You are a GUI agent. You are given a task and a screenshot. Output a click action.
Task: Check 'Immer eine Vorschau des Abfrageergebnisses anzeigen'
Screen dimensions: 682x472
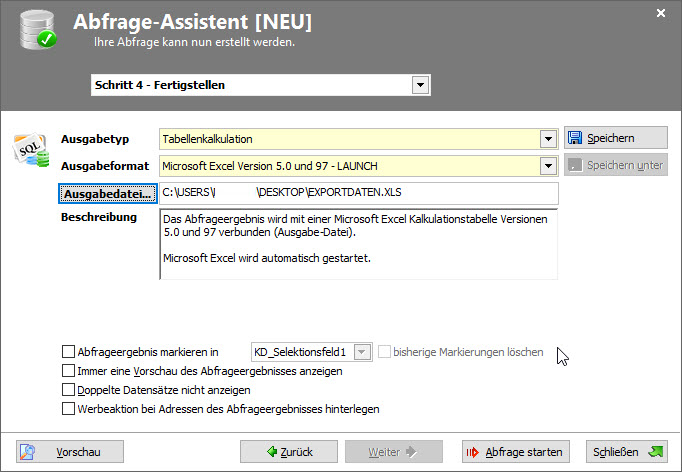(68, 371)
